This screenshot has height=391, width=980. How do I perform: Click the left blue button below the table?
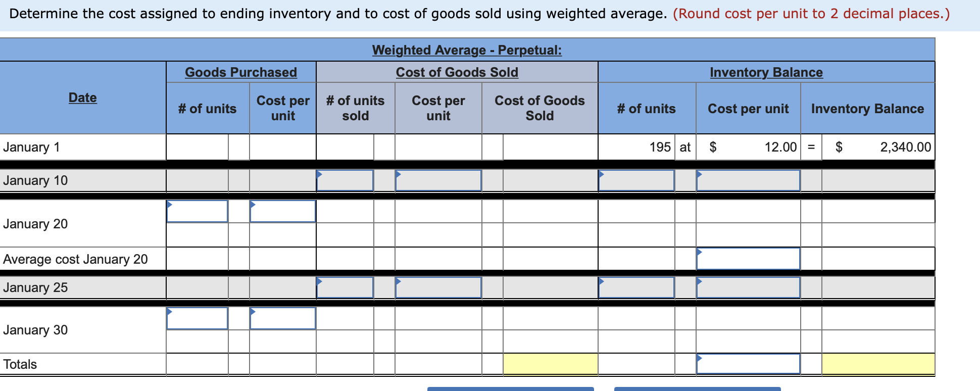510,389
